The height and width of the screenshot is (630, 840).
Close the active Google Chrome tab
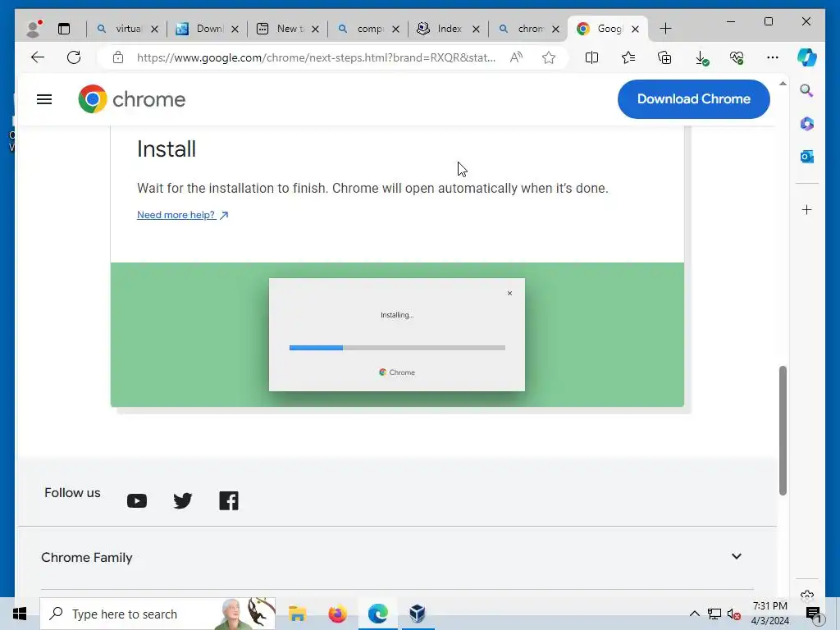(636, 29)
